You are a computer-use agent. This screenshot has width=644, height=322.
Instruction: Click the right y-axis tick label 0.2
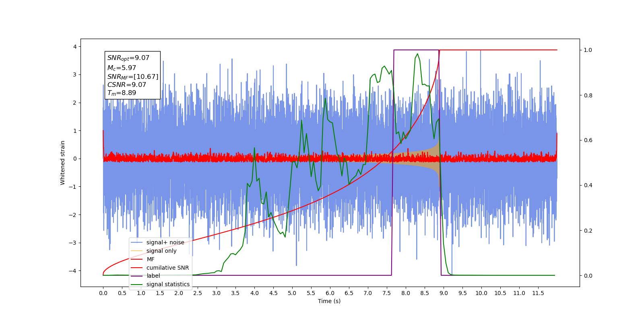[x=588, y=231]
